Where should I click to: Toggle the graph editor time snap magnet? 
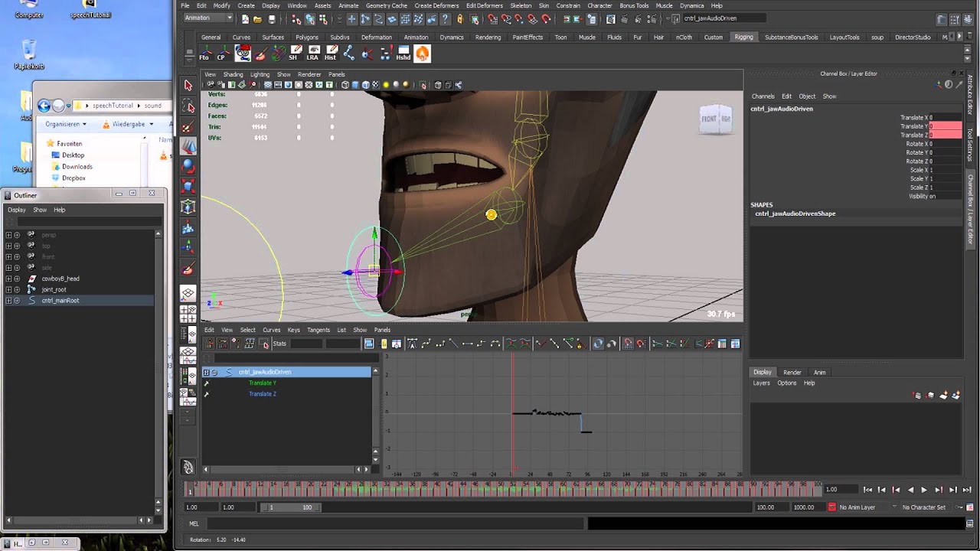pos(628,344)
